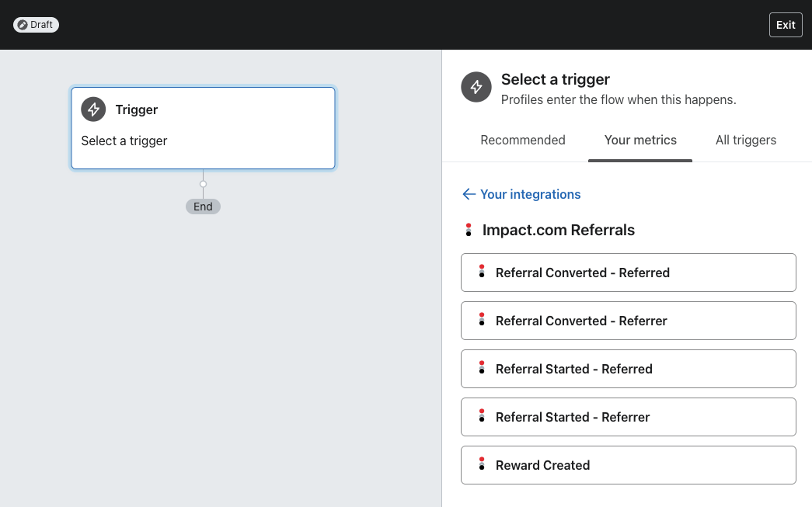Click the lightning icon beside Select a trigger heading
The image size is (812, 507).
(x=476, y=87)
